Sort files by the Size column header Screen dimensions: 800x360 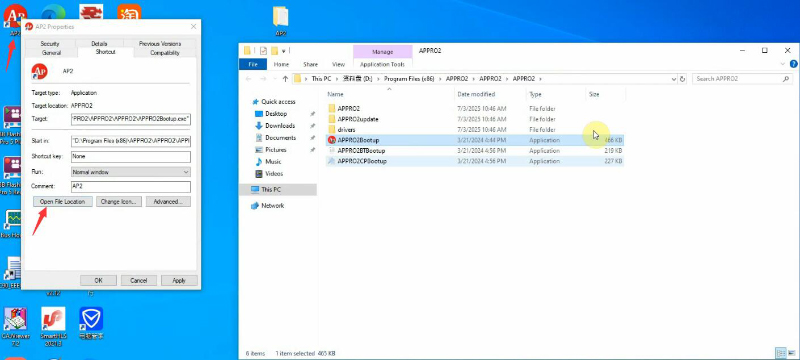[x=594, y=94]
